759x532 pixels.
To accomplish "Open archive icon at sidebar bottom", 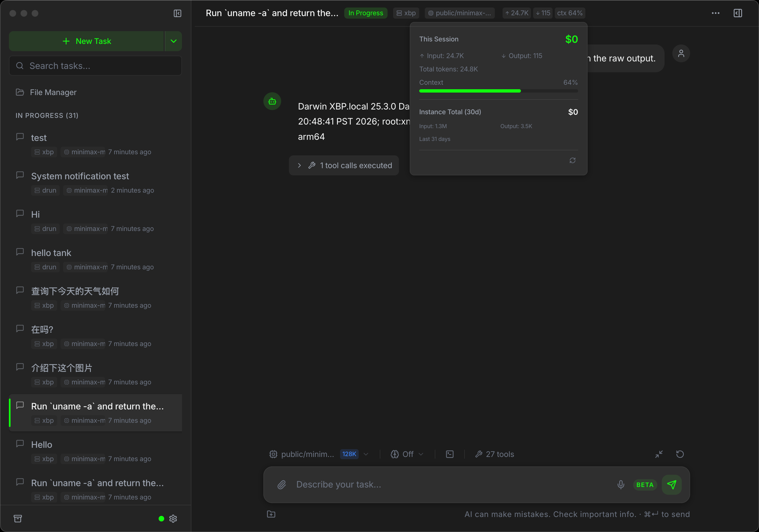I will (x=18, y=518).
